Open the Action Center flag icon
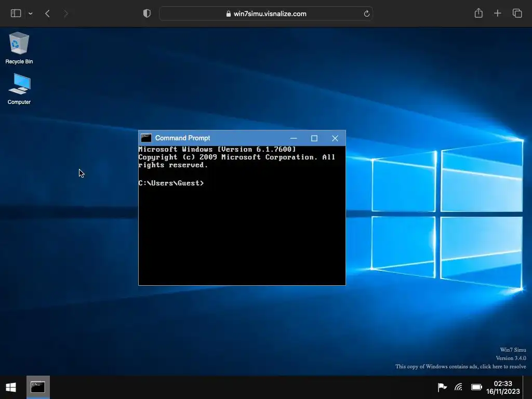 (442, 387)
